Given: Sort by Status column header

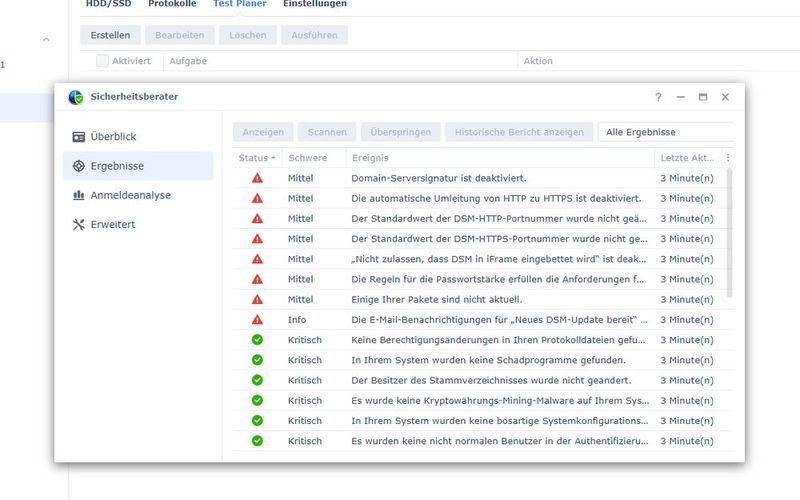Looking at the screenshot, I should [257, 158].
